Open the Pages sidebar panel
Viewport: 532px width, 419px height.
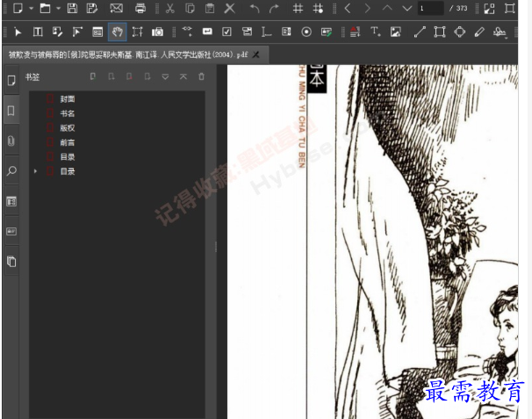11,81
